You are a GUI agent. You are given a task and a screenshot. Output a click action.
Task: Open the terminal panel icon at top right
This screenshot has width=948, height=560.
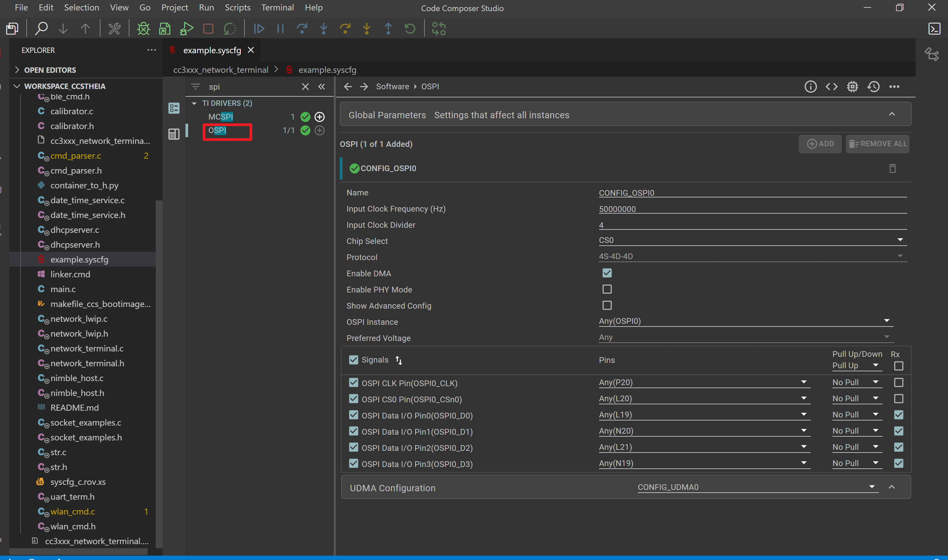point(934,29)
